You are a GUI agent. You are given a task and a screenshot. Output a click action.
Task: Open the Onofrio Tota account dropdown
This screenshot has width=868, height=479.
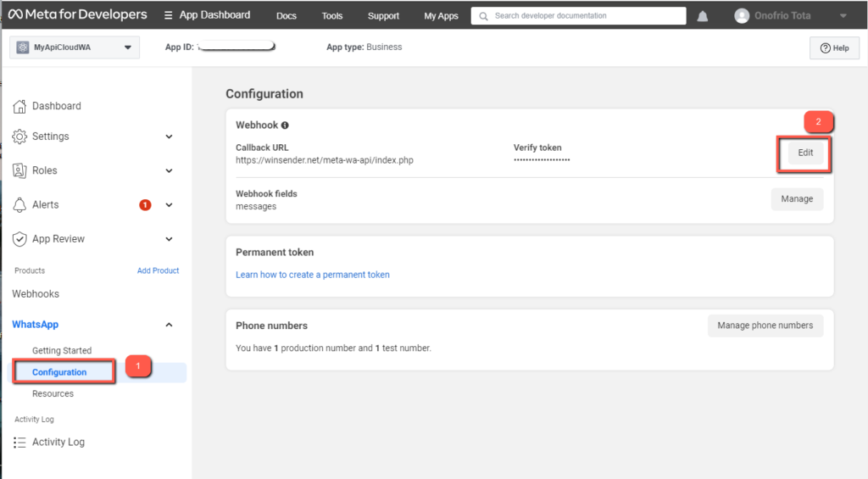[x=842, y=16]
